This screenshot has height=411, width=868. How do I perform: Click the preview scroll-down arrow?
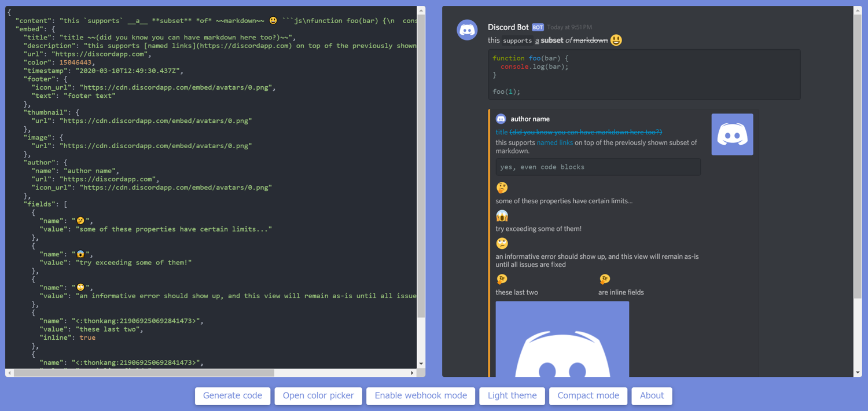[x=858, y=373]
